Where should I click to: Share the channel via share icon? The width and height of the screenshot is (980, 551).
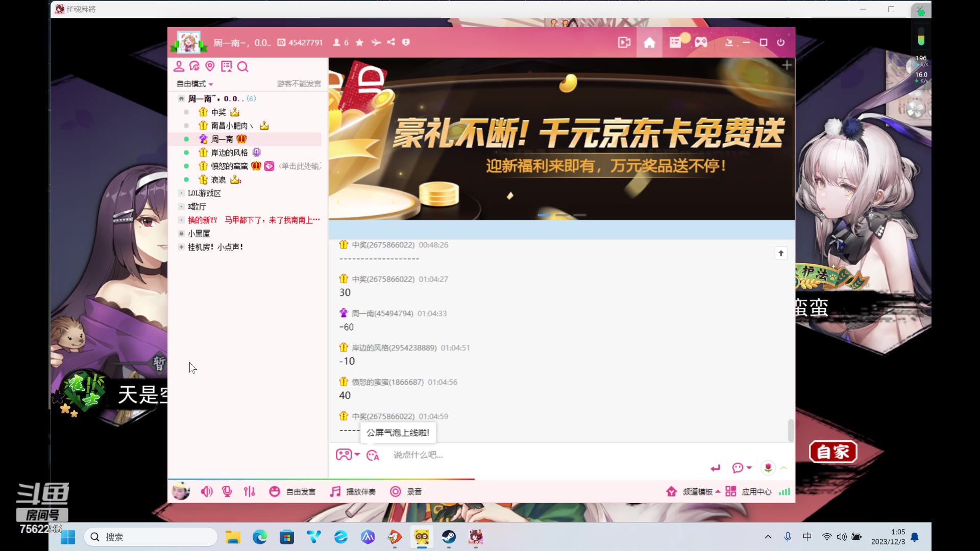pos(391,42)
